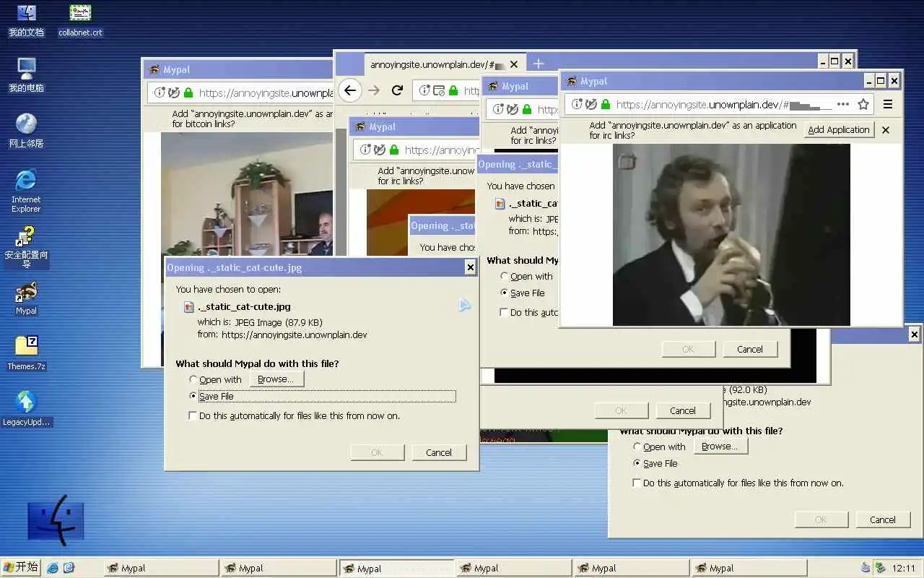The width and height of the screenshot is (924, 578).
Task: Click the 'JPEG Image (87.9 KB)' file type text
Action: (279, 322)
